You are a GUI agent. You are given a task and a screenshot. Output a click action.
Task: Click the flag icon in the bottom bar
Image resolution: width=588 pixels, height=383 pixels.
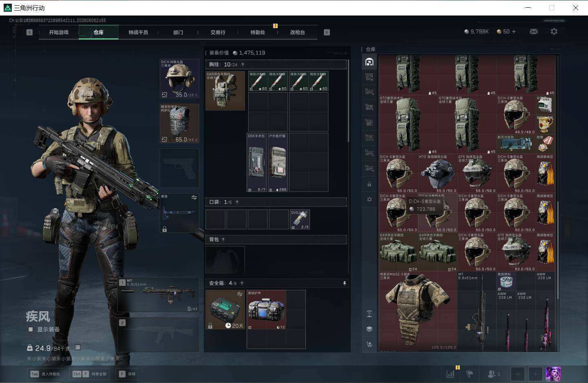pos(470,374)
